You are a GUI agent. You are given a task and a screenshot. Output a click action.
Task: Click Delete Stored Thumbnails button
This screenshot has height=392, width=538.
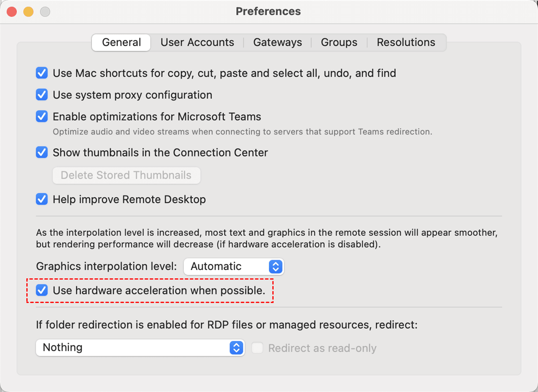(x=126, y=175)
